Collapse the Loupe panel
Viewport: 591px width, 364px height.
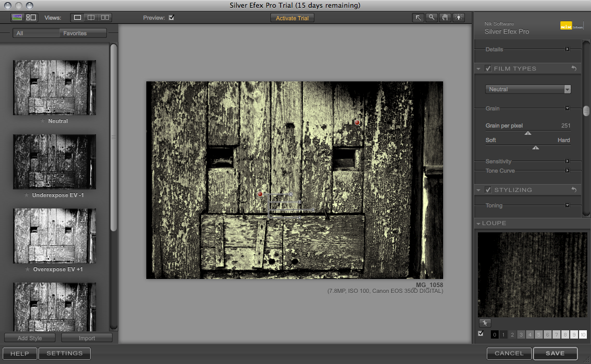tap(479, 223)
